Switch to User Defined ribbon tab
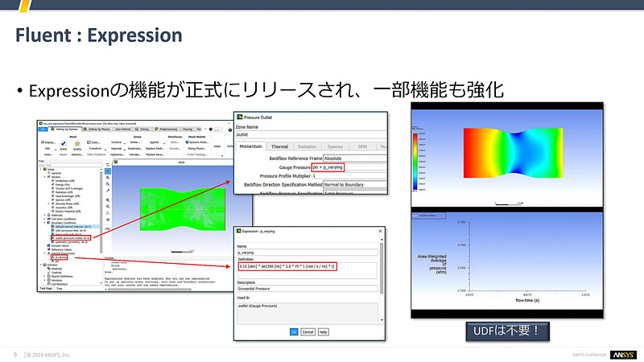This screenshot has width=644, height=362. [x=122, y=130]
